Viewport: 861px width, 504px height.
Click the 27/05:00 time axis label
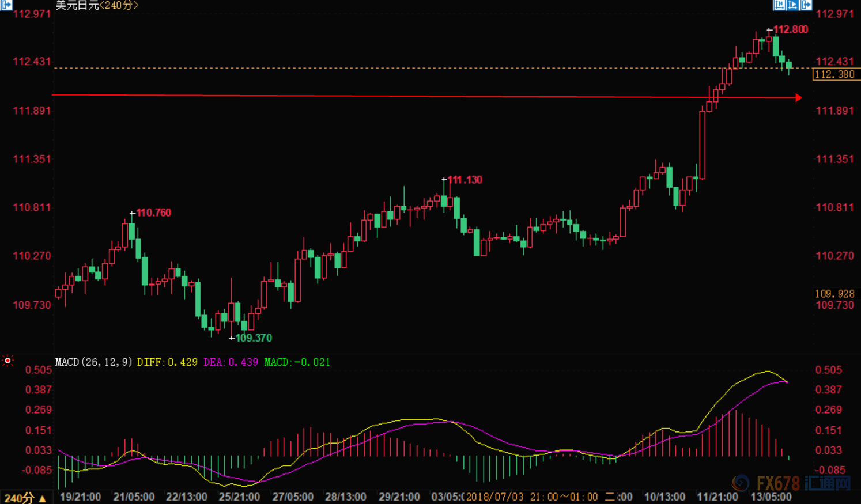293,497
